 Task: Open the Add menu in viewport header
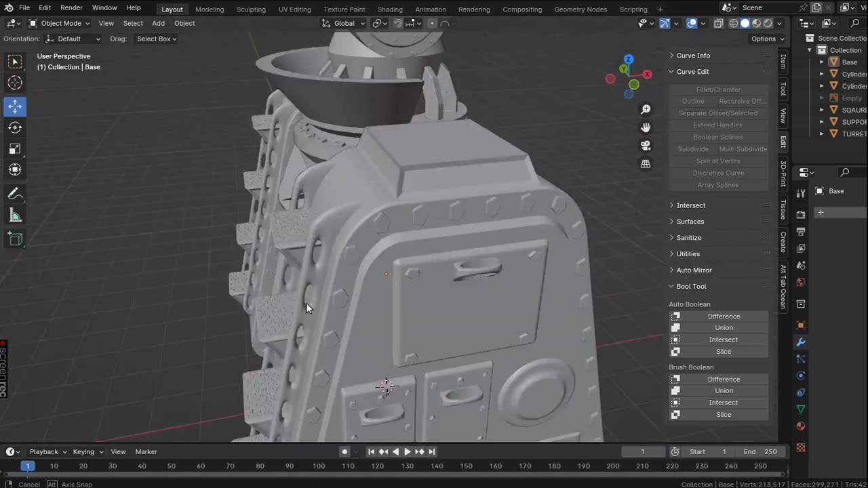[x=158, y=23]
